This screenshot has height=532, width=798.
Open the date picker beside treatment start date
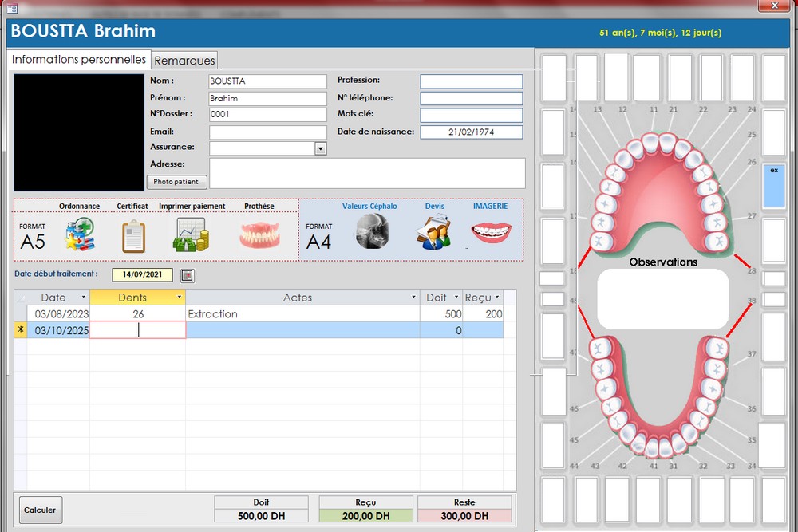(x=188, y=275)
